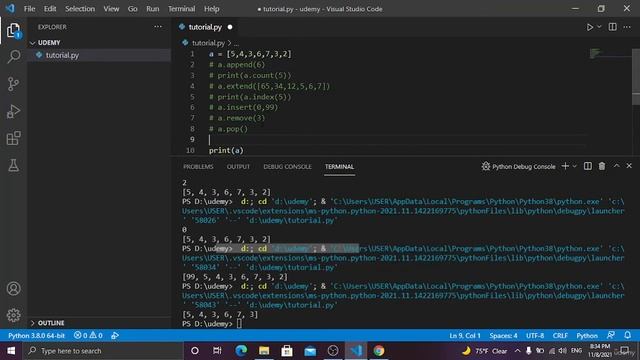Open notifications bell in status bar
This screenshot has width=640, height=360.
tap(627, 335)
